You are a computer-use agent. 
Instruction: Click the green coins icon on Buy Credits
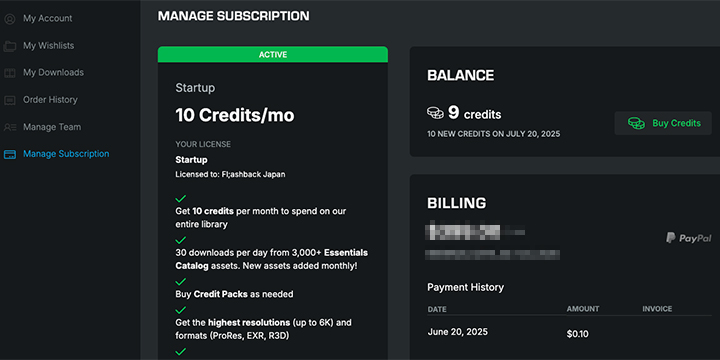tap(636, 123)
